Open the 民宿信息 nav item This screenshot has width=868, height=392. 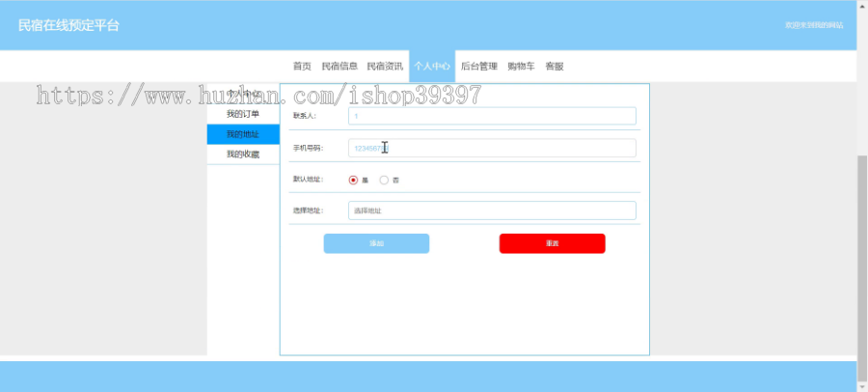point(339,66)
